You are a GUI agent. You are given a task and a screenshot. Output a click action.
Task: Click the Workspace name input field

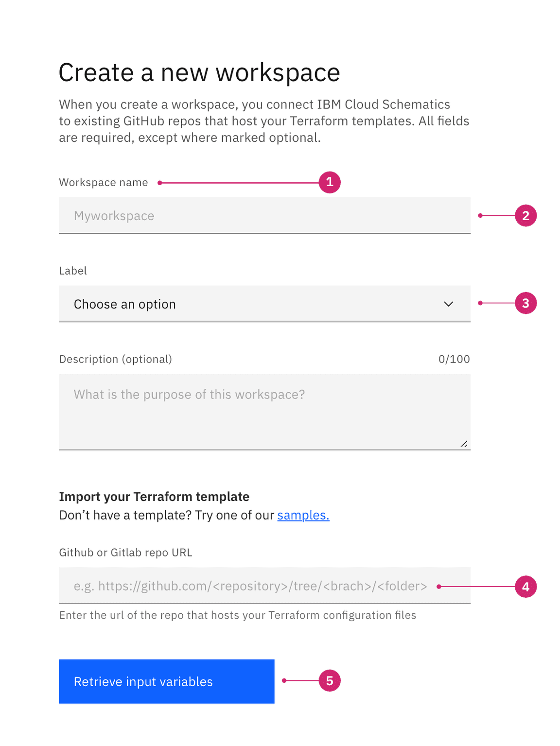tap(264, 215)
